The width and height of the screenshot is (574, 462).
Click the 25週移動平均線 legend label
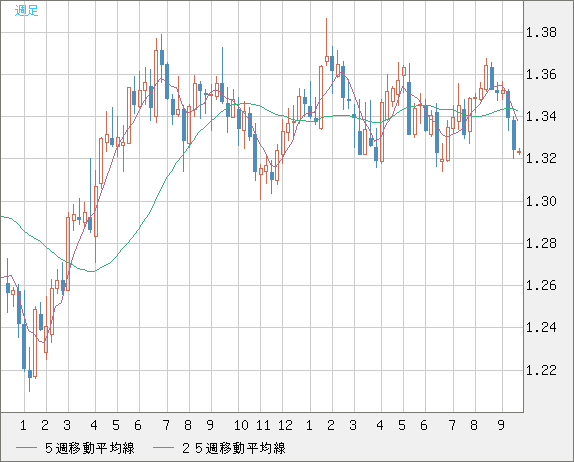click(234, 448)
